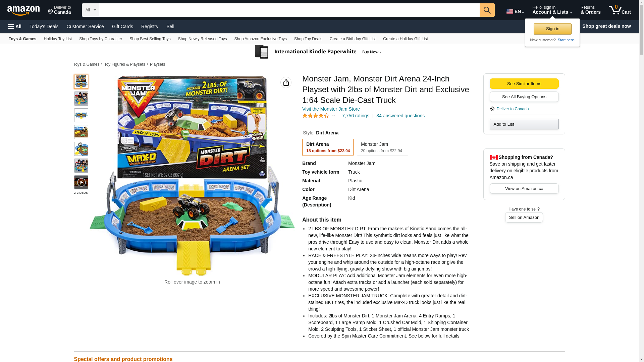Visit the Monster Jam Store link
The image size is (644, 362).
(331, 109)
